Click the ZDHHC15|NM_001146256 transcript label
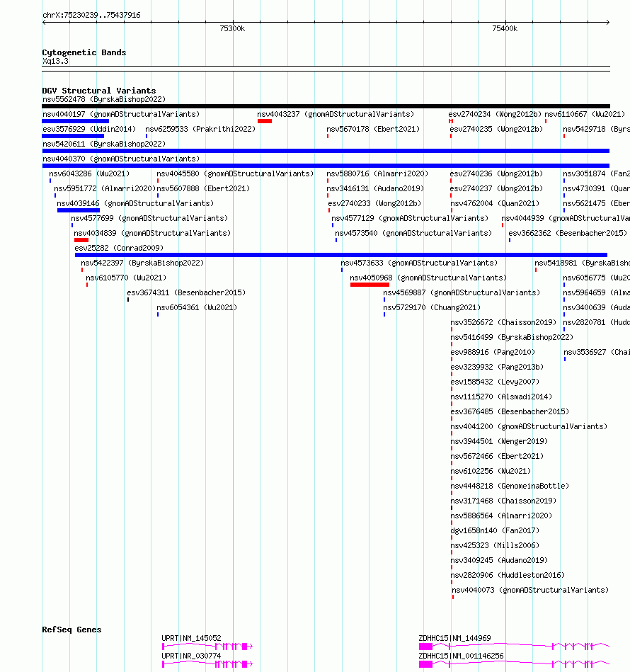This screenshot has height=672, width=630. [462, 656]
